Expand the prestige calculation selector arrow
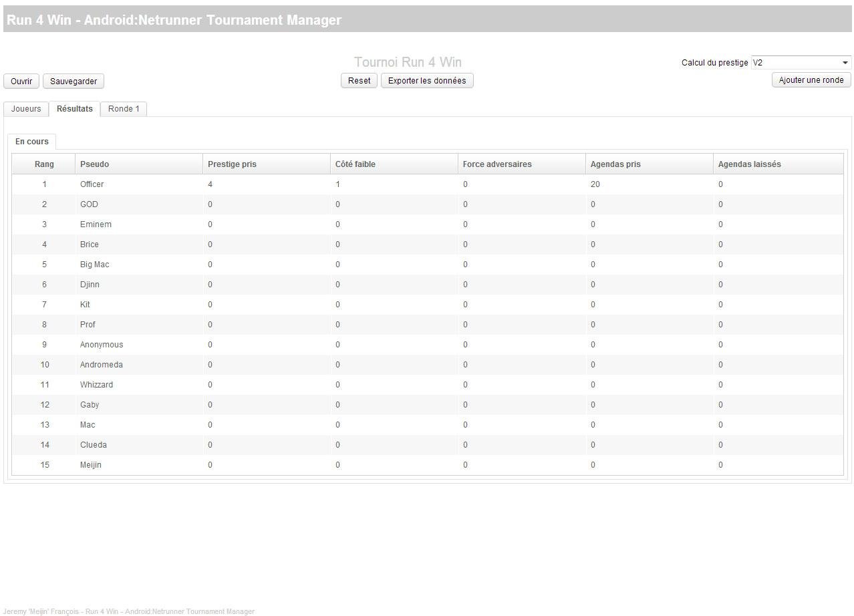 point(845,62)
